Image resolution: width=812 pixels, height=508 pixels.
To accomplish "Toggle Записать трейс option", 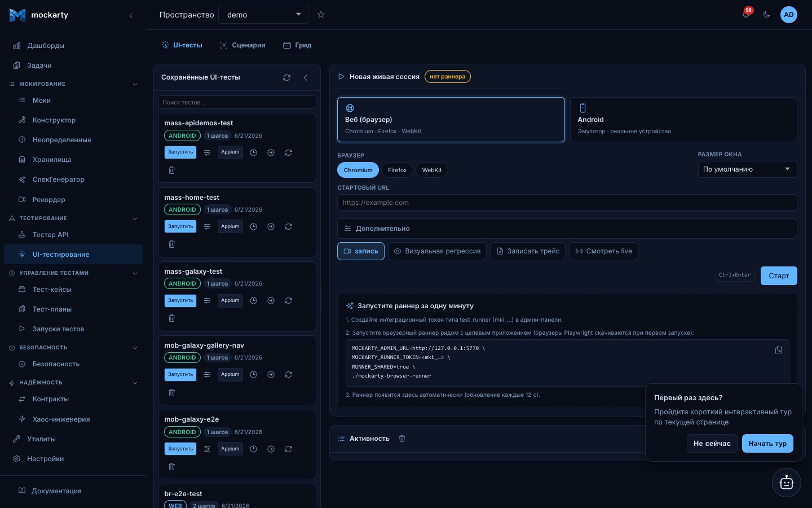I will tap(528, 251).
